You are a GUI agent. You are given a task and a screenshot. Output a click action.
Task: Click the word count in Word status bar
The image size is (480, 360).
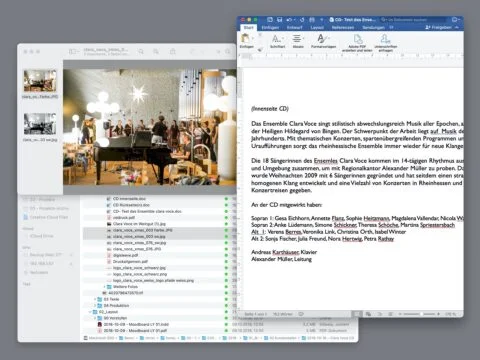[283, 314]
